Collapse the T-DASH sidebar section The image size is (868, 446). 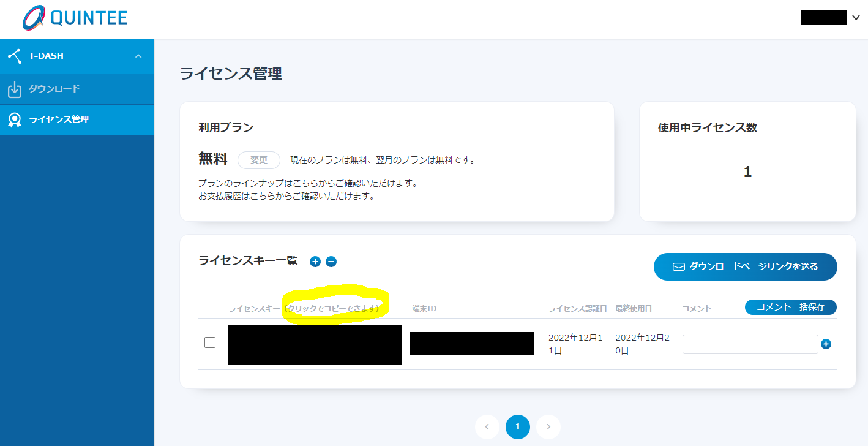138,56
